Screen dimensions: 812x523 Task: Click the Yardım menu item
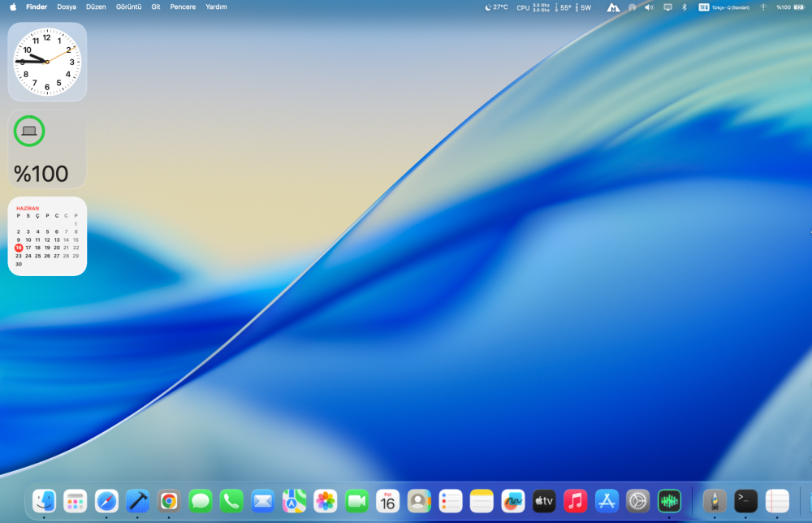pos(216,7)
